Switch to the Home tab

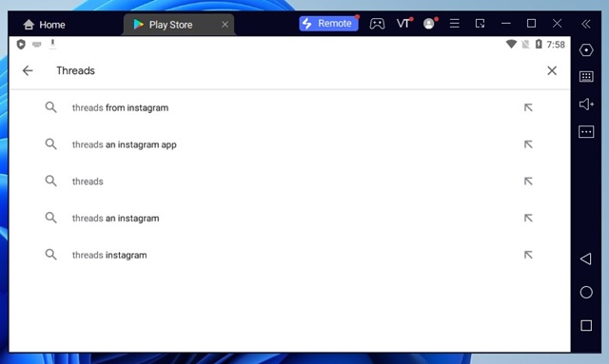coord(44,25)
